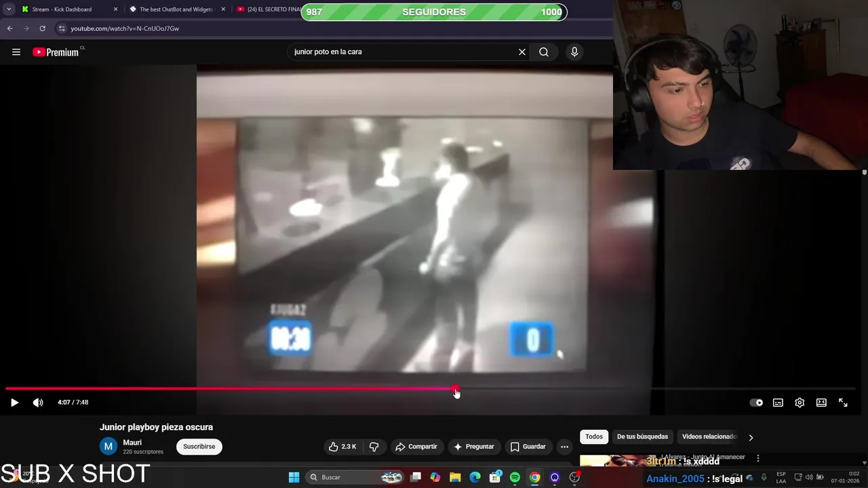Click the taskbar Buscar search box

click(x=356, y=478)
